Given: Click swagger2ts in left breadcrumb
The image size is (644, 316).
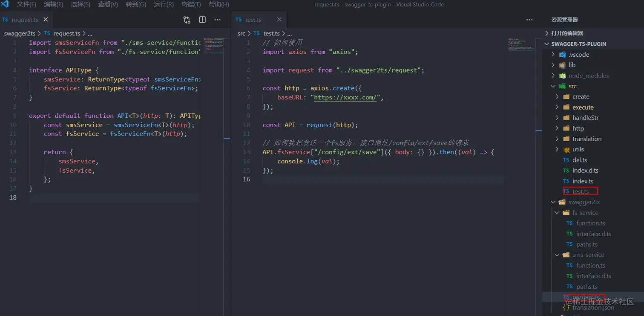Looking at the screenshot, I should tap(20, 33).
